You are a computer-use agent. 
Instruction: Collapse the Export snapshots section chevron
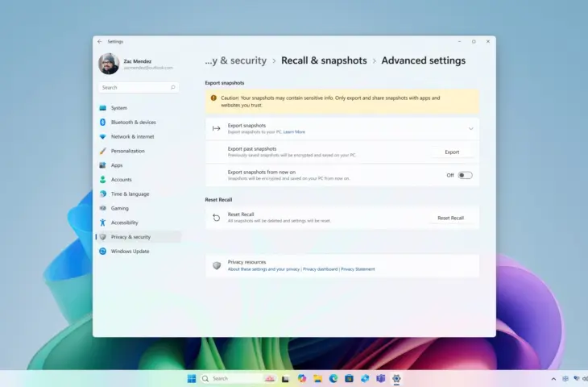(x=470, y=129)
